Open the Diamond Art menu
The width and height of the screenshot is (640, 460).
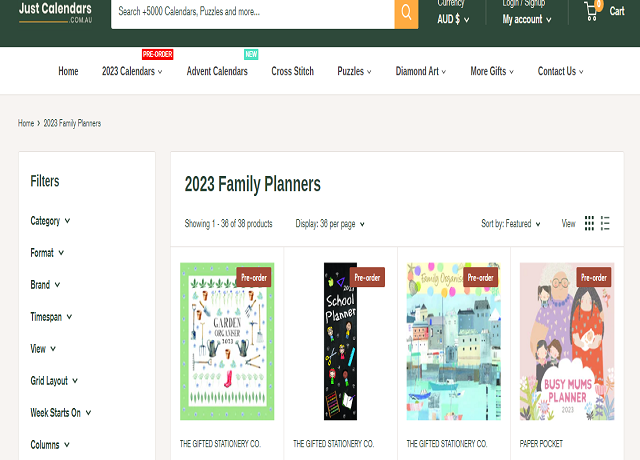coord(420,72)
